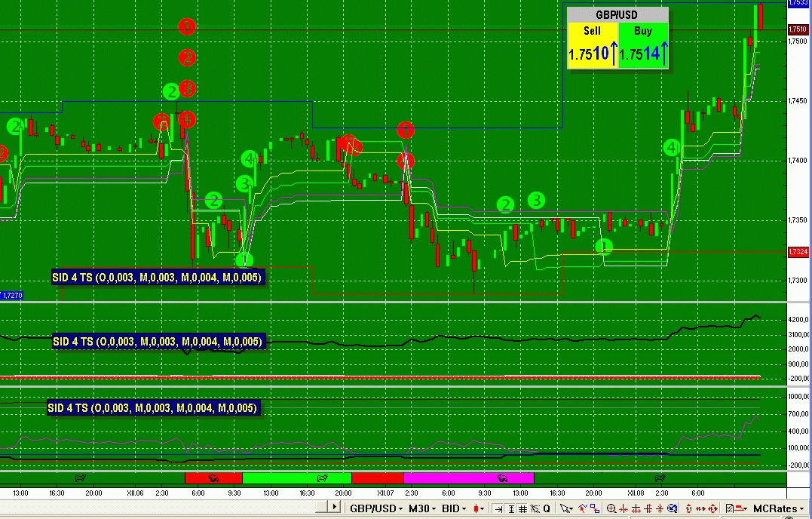This screenshot has height=519, width=812.
Task: Click the red vertical scroll arrows icon
Action: pos(688,508)
